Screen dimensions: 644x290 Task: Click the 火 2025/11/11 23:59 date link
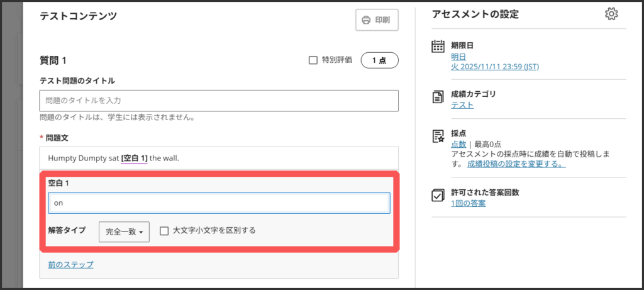click(x=494, y=67)
